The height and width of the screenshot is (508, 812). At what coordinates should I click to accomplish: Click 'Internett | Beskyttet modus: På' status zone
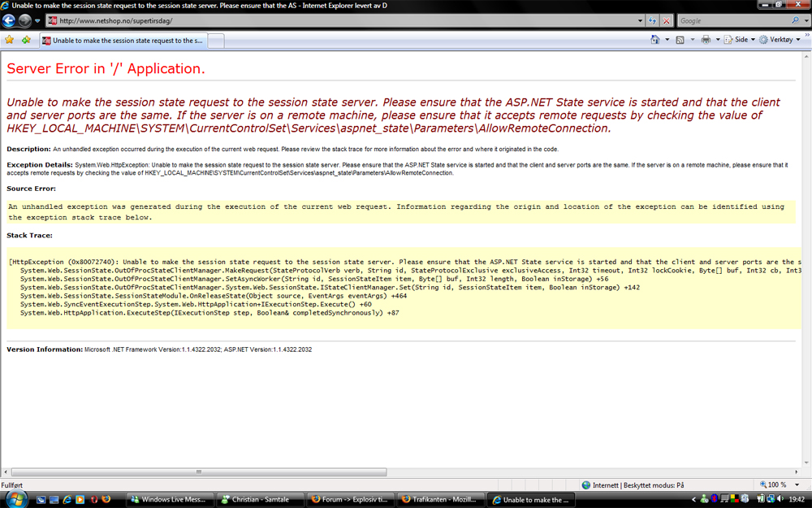[633, 485]
